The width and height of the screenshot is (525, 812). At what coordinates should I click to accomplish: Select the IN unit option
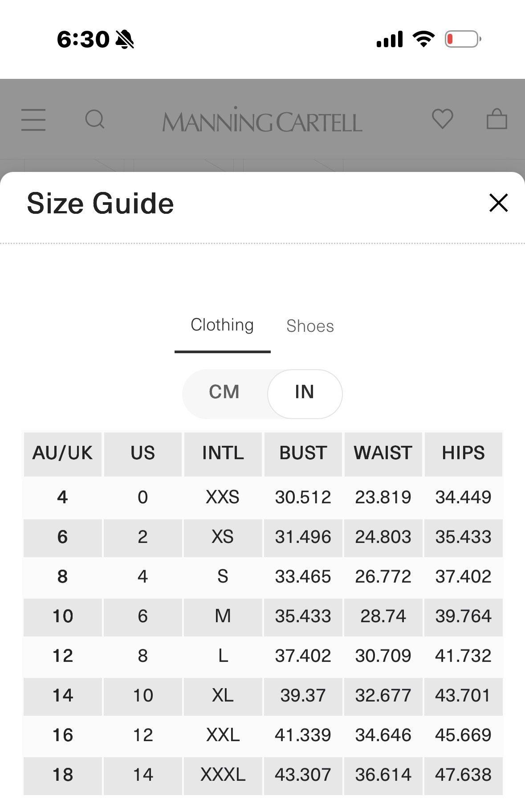click(x=305, y=392)
